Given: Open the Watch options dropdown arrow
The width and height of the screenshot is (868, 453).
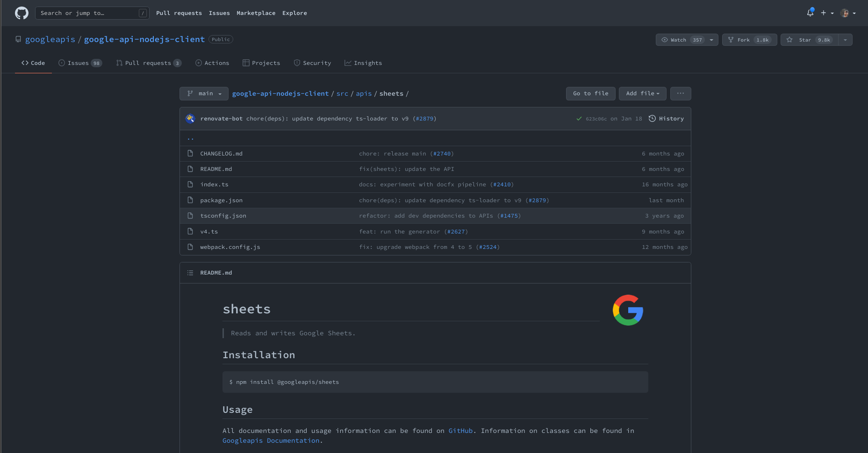Looking at the screenshot, I should click(711, 40).
